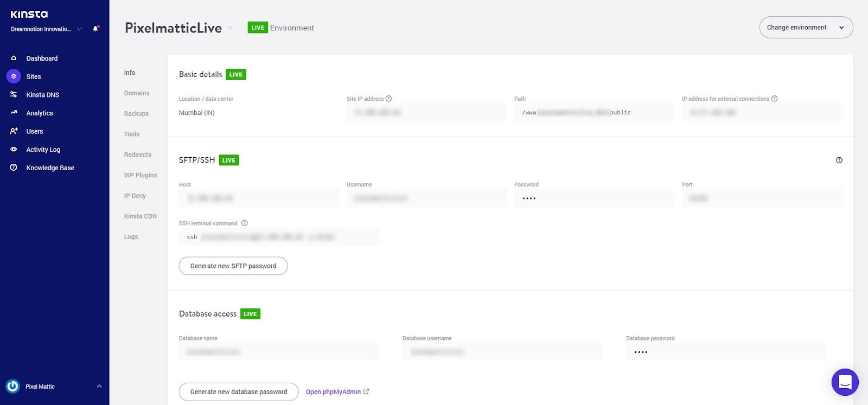Click the SFTP Password field
868x405 pixels.
pos(594,198)
